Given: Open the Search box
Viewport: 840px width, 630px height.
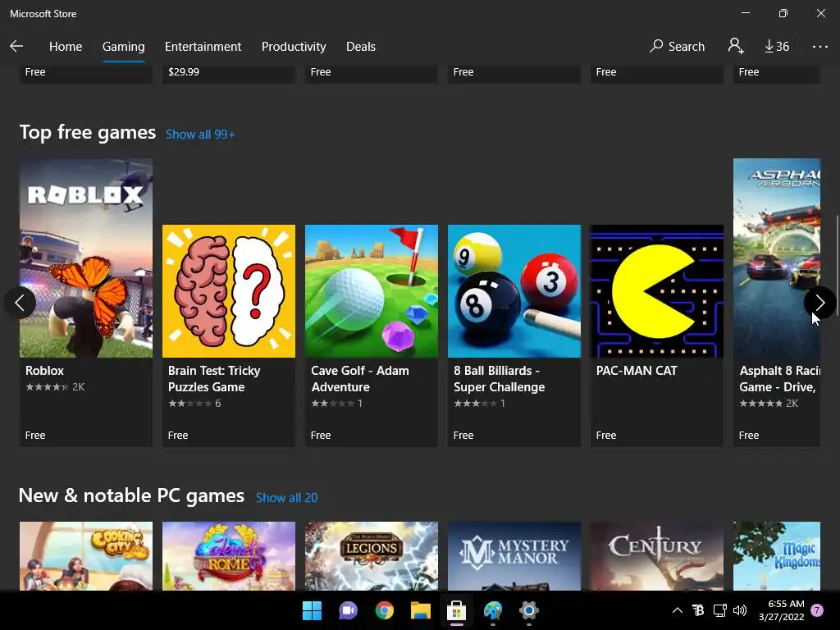Looking at the screenshot, I should (677, 47).
